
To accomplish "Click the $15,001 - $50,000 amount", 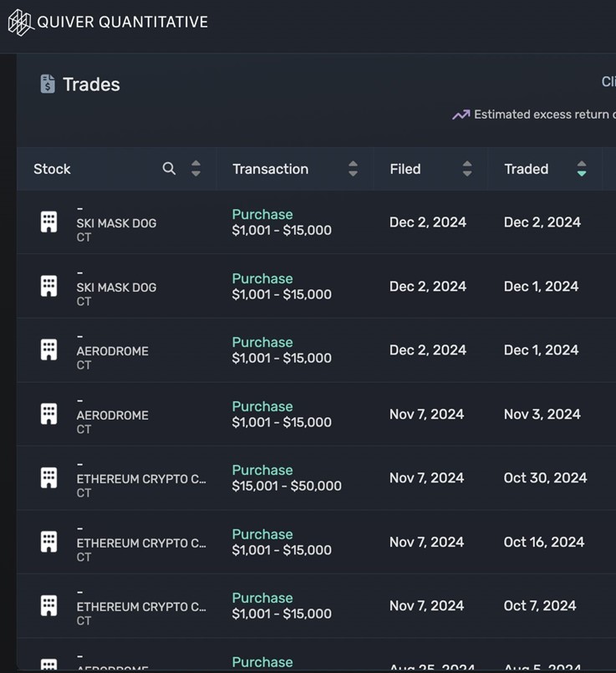I will click(287, 486).
